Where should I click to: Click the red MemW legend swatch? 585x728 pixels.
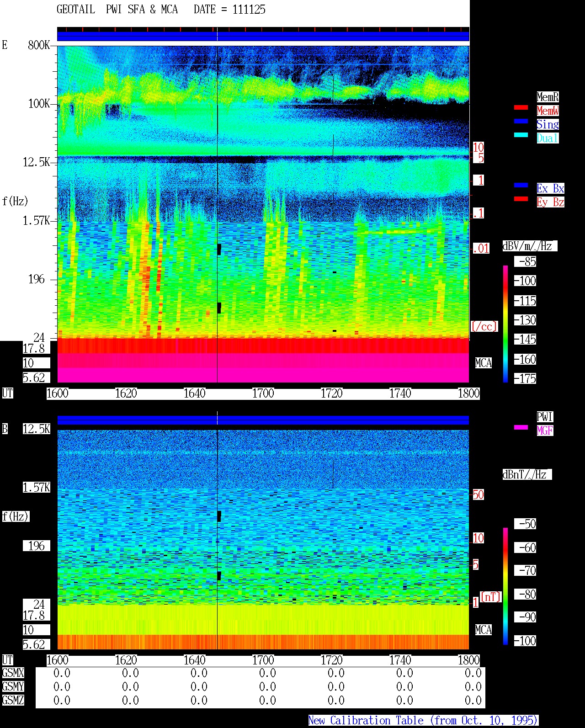[x=521, y=107]
